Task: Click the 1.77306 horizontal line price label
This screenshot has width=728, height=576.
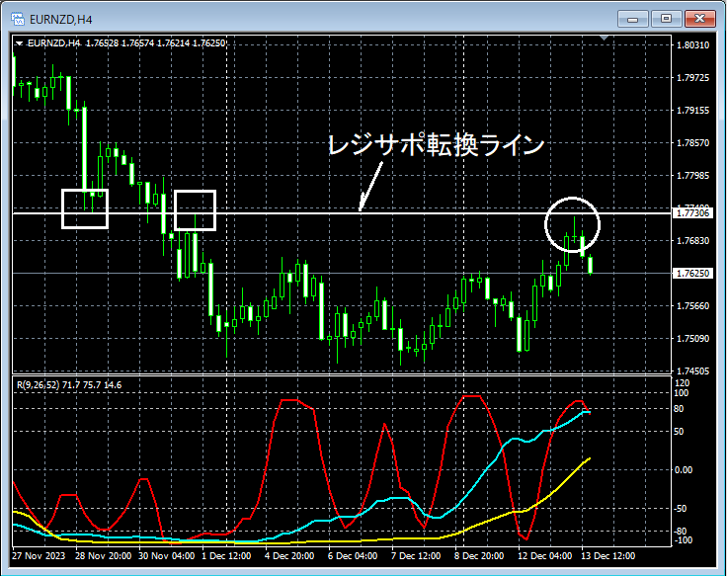Action: [x=692, y=213]
